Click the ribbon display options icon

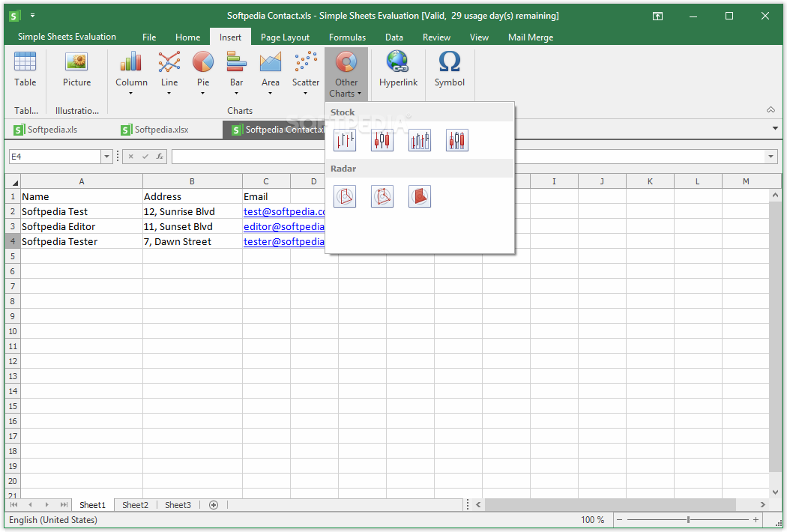point(657,16)
